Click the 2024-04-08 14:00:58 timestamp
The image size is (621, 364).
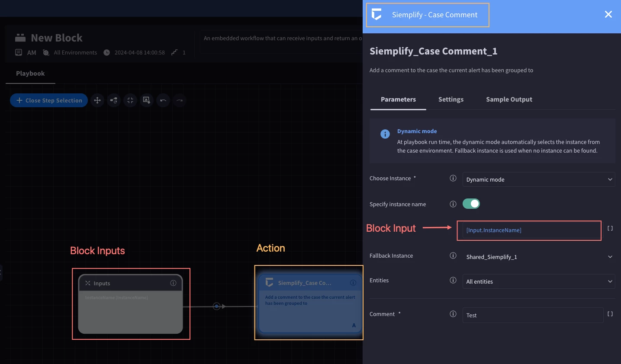pos(139,53)
